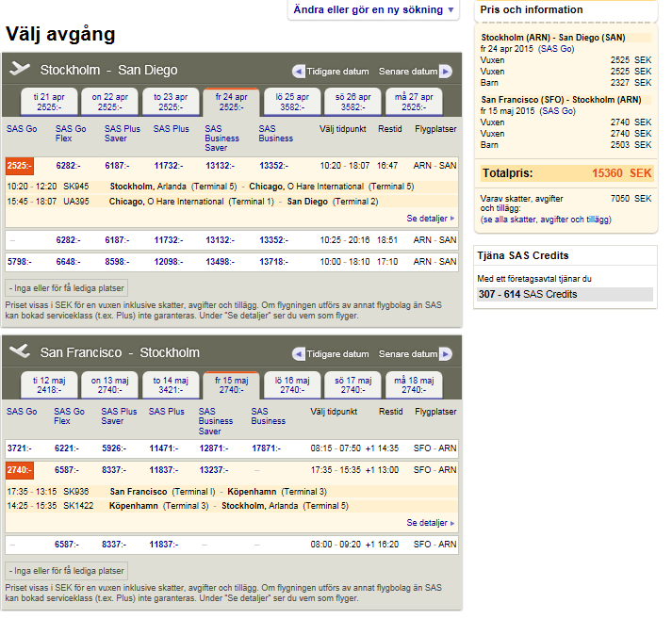Choose 5926:- SAS Plus Saver return fare

click(114, 448)
